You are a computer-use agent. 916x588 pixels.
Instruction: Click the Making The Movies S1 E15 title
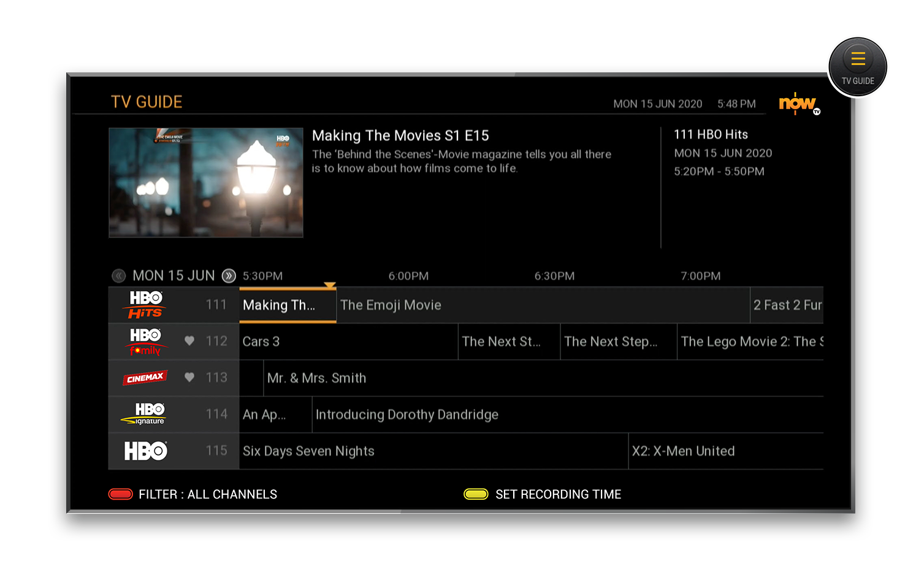(400, 136)
